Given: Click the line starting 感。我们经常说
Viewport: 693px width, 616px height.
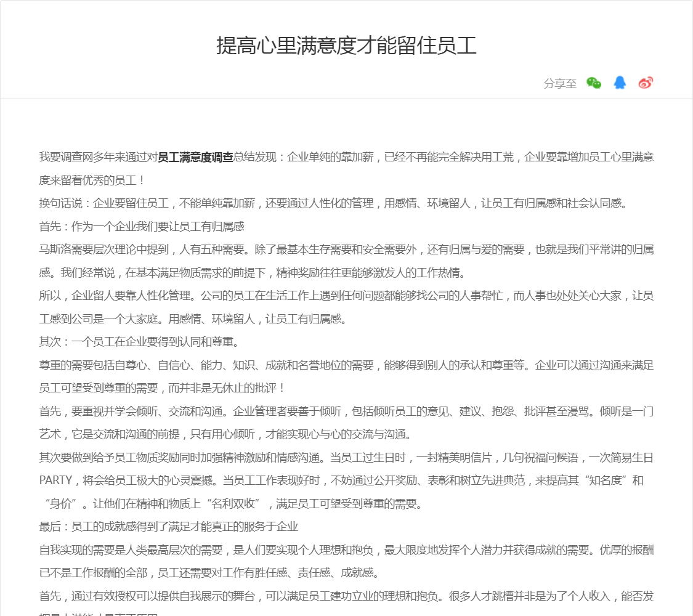Looking at the screenshot, I should click(x=253, y=273).
